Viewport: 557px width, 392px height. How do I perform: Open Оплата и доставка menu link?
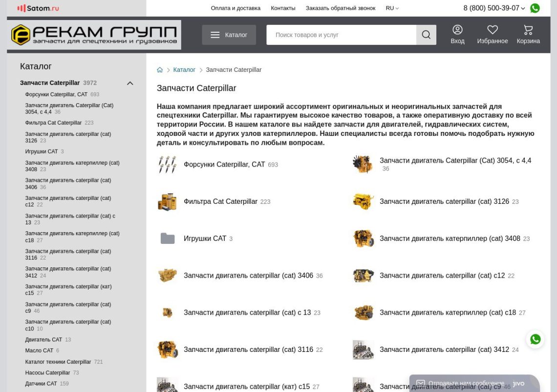pyautogui.click(x=236, y=8)
